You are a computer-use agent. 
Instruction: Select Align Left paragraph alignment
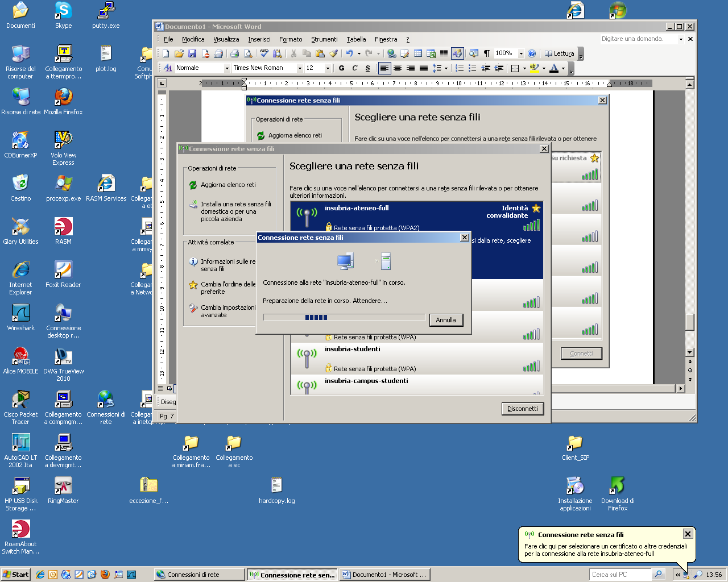[x=385, y=68]
